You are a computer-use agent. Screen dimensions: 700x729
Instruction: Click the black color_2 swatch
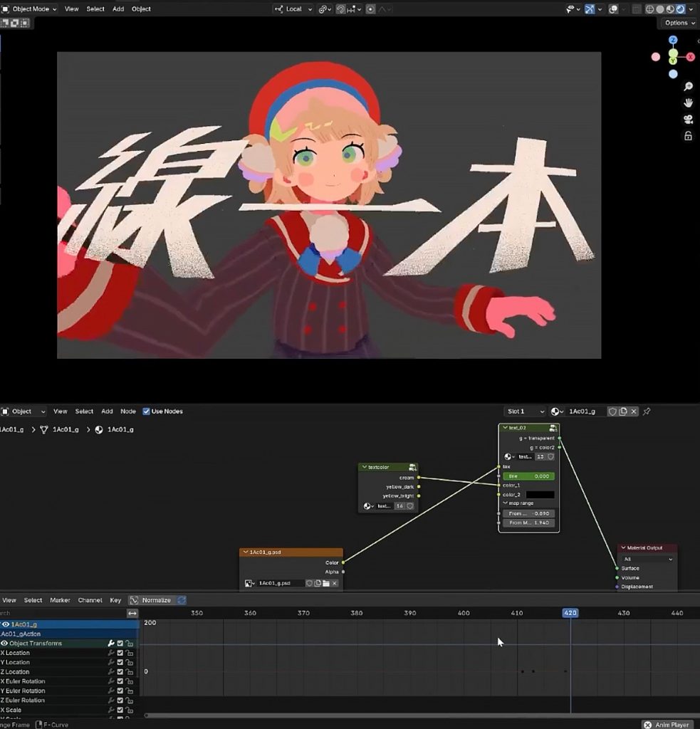539,494
